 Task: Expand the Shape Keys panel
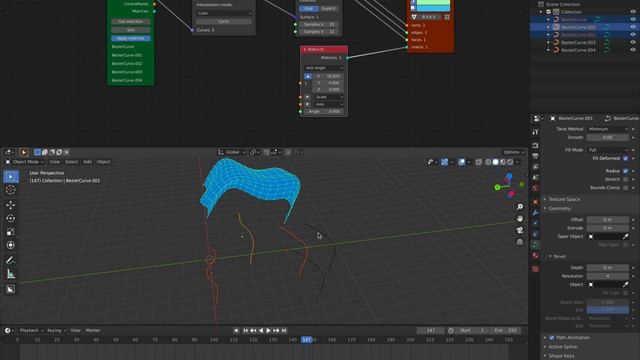pos(561,356)
